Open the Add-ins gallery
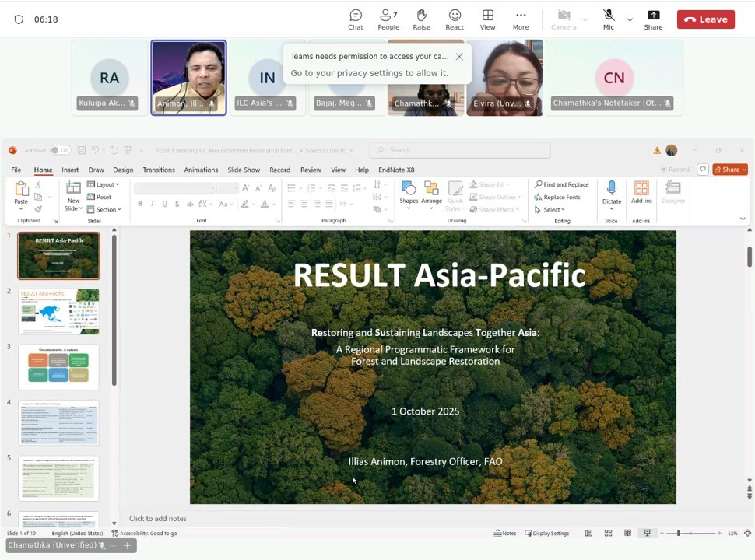755x560 pixels. click(641, 192)
